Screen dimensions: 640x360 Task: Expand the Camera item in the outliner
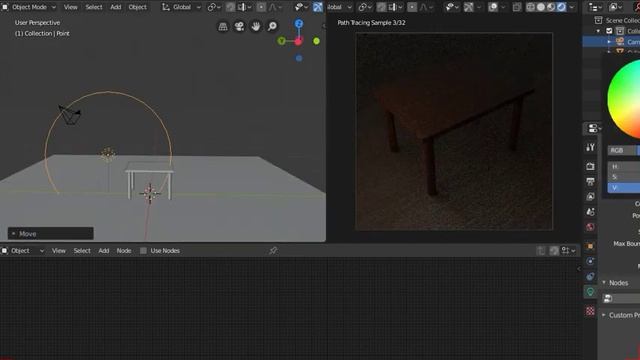(x=609, y=42)
